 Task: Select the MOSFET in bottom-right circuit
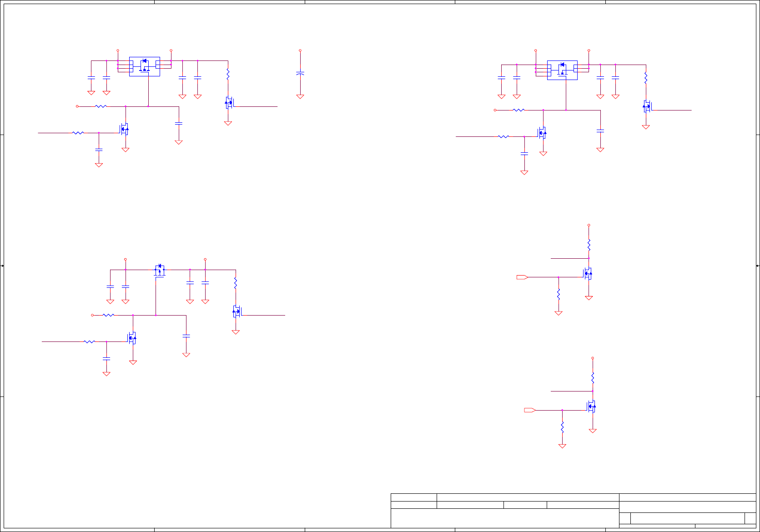592,406
